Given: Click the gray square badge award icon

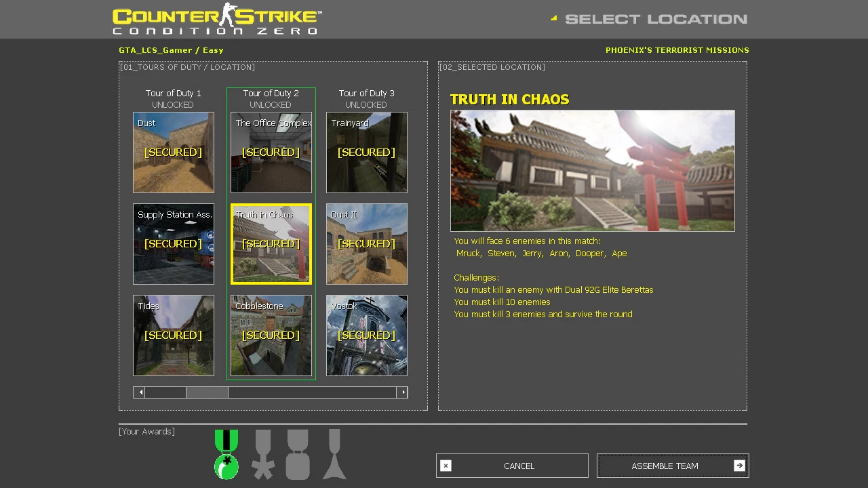Looking at the screenshot, I should pyautogui.click(x=298, y=455).
